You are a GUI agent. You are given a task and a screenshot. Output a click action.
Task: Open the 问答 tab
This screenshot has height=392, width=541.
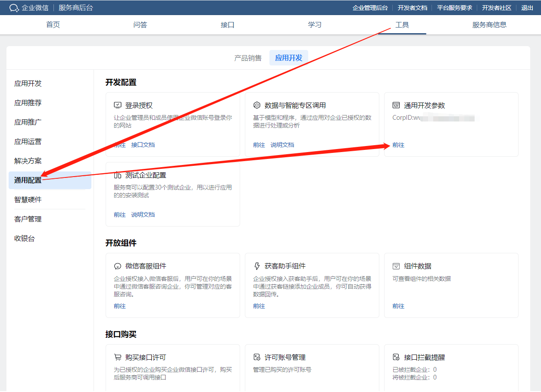[140, 25]
